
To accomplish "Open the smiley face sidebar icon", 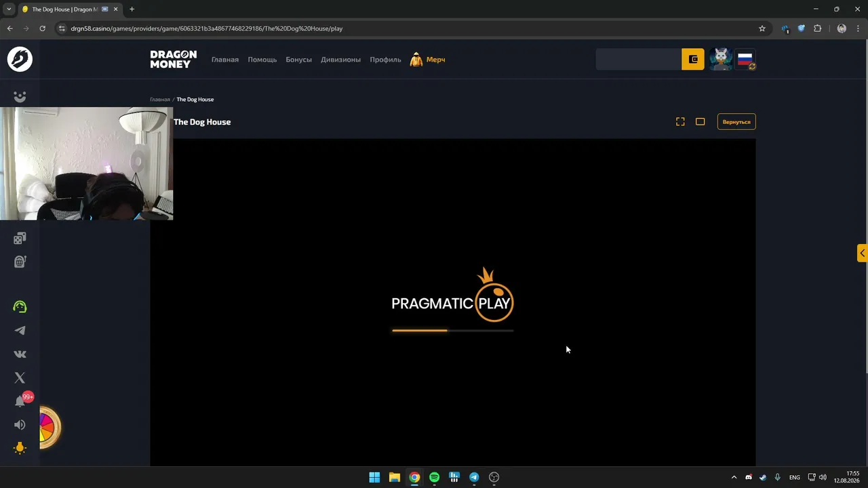I will [x=20, y=97].
